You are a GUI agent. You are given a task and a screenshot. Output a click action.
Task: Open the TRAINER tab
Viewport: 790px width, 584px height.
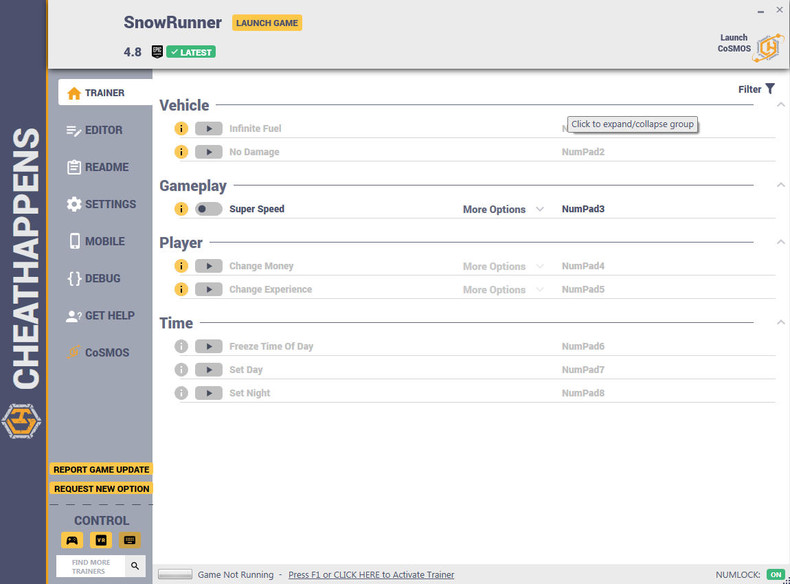coord(105,93)
